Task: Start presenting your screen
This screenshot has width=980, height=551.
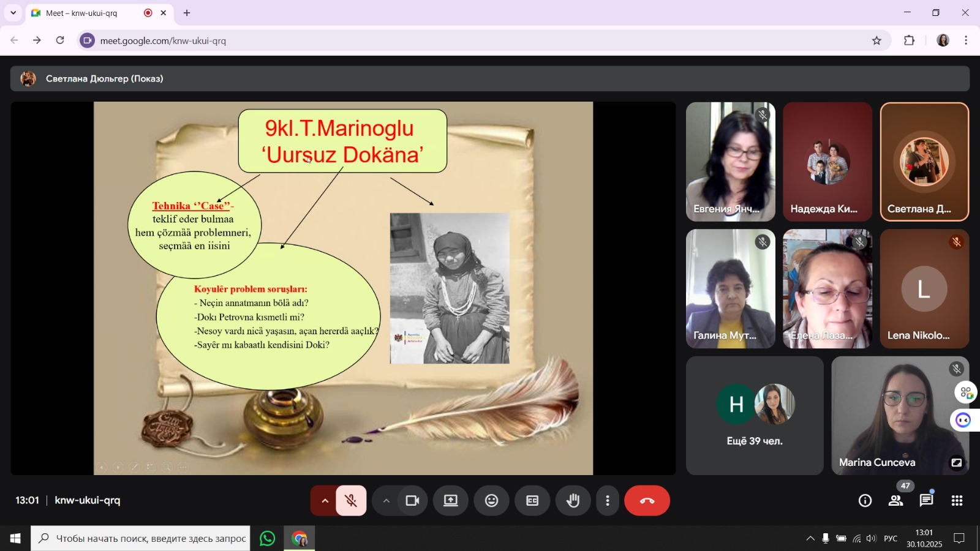Action: click(451, 501)
